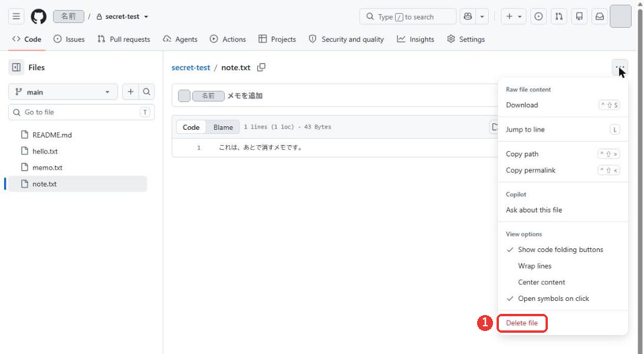Copy file path icon next to note.txt

(261, 67)
